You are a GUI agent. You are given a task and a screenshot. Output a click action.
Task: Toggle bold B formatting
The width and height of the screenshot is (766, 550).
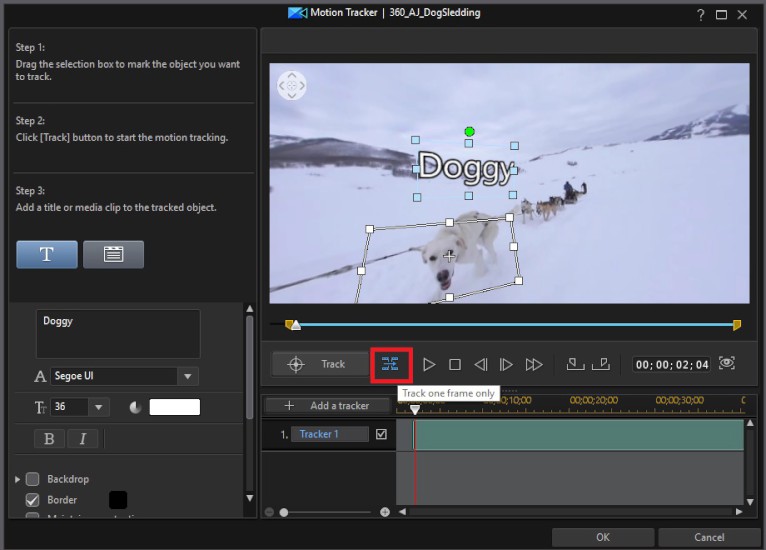coord(49,439)
